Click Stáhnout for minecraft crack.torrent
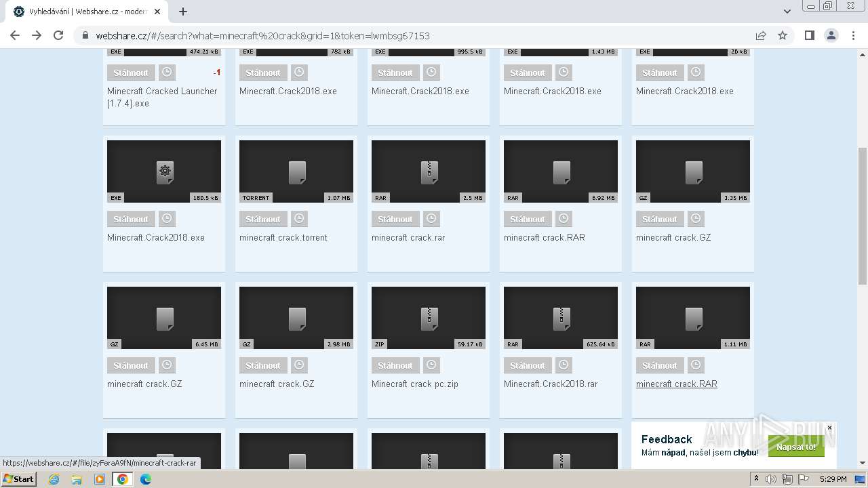 (263, 219)
